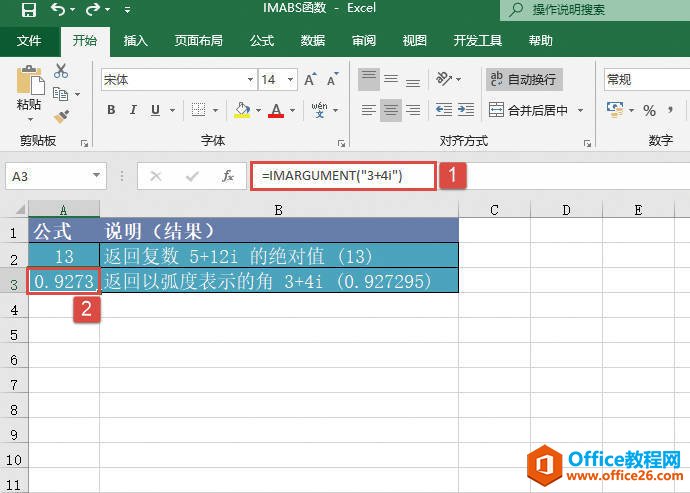The height and width of the screenshot is (493, 690).
Task: Click the search magnifier icon
Action: tap(515, 10)
